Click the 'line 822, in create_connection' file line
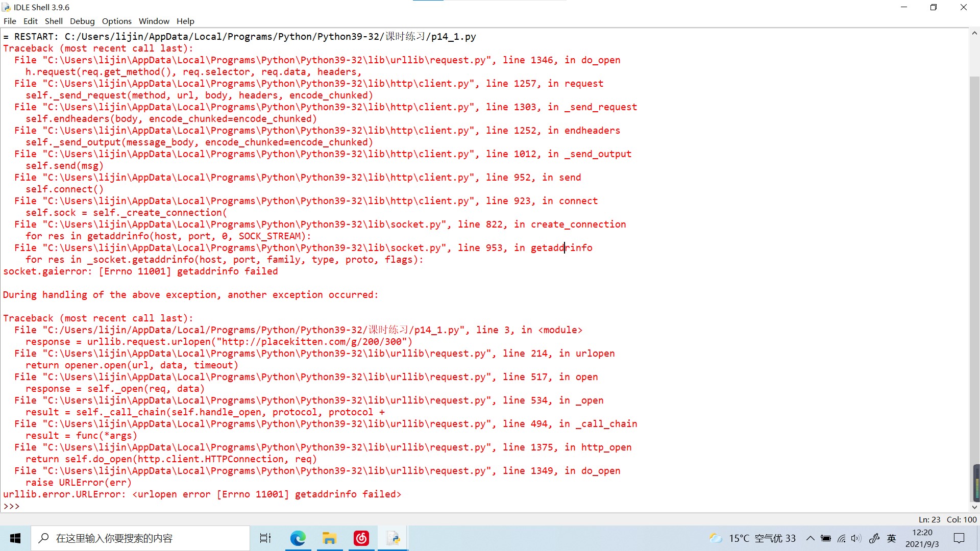The image size is (980, 551). (320, 224)
